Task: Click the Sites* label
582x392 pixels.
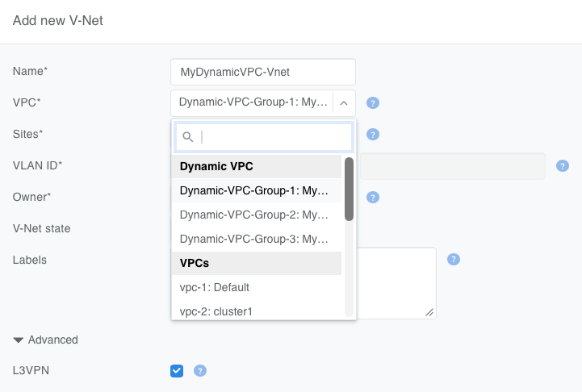Action: pos(27,134)
